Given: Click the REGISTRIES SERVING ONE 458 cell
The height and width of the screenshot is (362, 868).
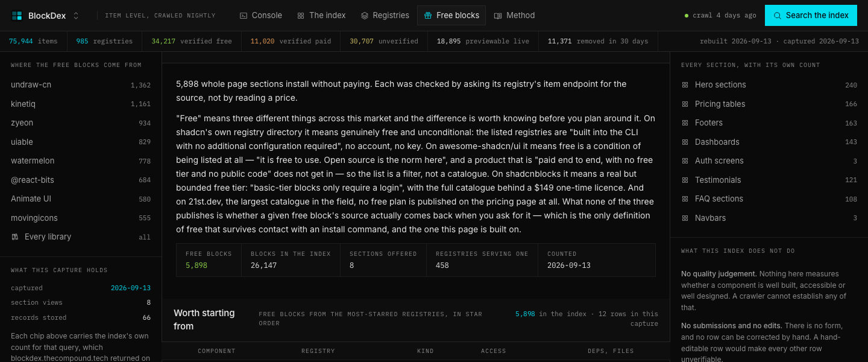Looking at the screenshot, I should pos(482,260).
